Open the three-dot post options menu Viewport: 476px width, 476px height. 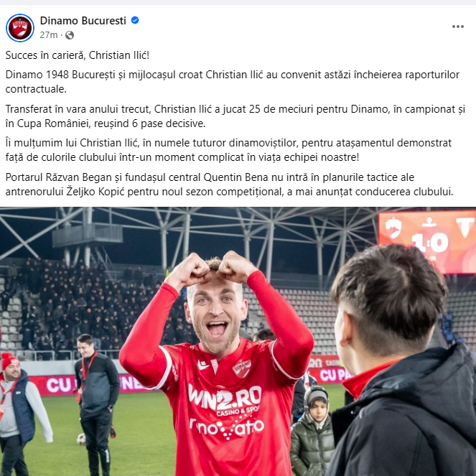458,27
